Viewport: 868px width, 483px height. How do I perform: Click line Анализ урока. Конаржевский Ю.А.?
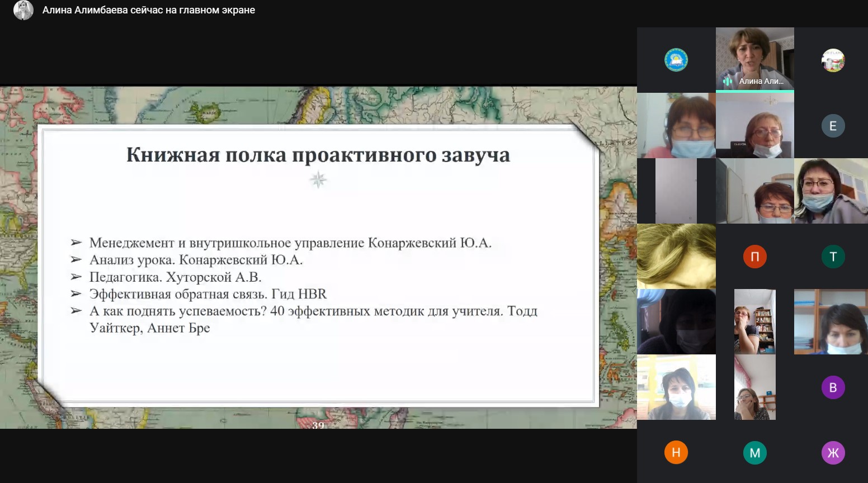point(196,260)
